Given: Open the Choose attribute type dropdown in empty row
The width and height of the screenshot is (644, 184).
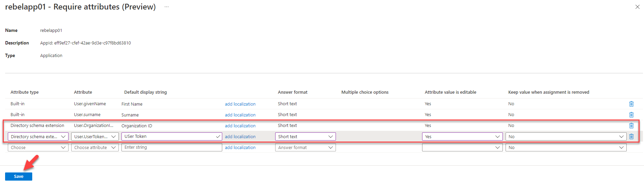Looking at the screenshot, I should (x=38, y=147).
